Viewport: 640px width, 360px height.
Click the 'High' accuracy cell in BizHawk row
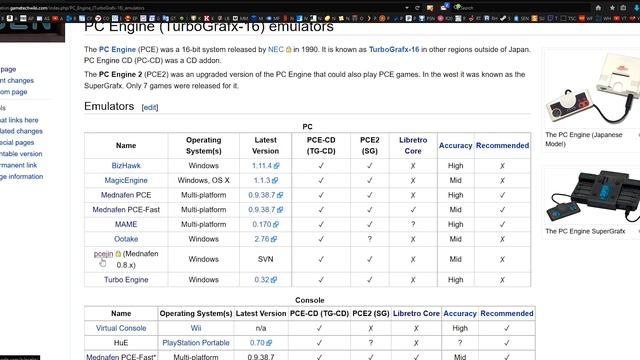[x=456, y=166]
